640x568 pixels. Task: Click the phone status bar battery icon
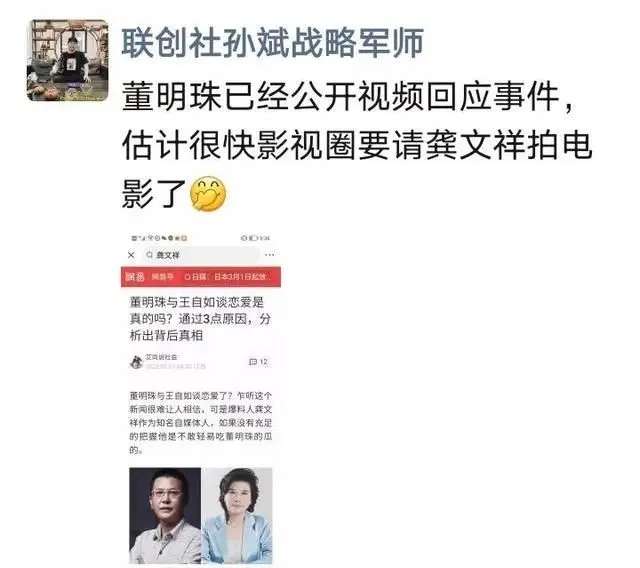tap(253, 238)
